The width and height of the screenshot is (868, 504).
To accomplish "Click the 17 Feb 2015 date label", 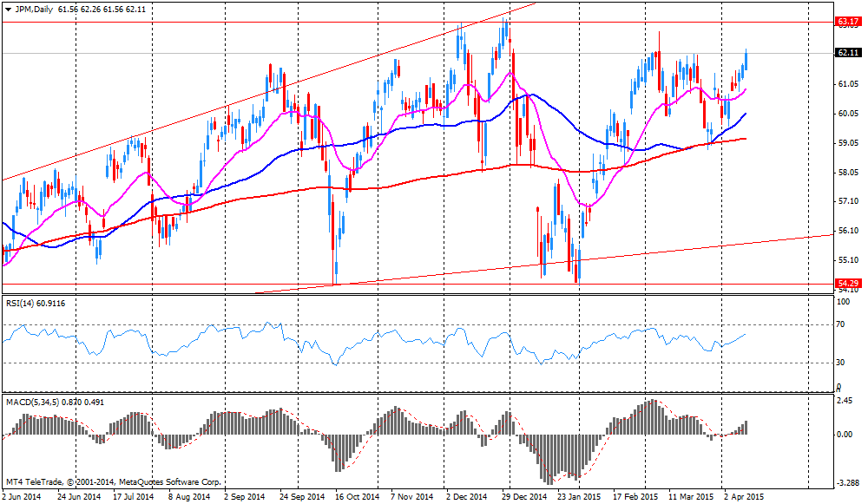I will [x=635, y=497].
